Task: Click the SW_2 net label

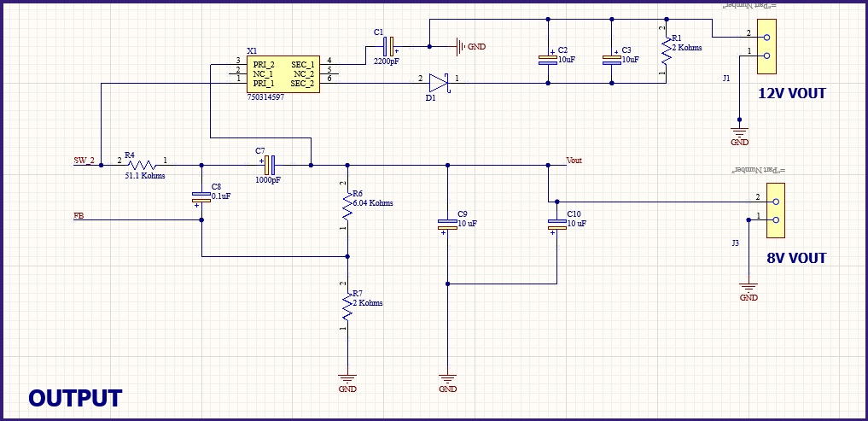Action: pyautogui.click(x=84, y=161)
